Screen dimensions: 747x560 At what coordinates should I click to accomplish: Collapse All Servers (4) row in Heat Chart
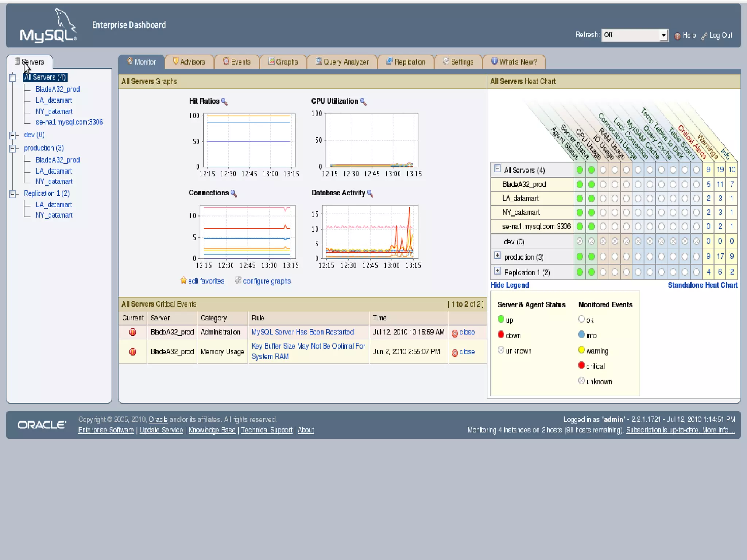[497, 168]
